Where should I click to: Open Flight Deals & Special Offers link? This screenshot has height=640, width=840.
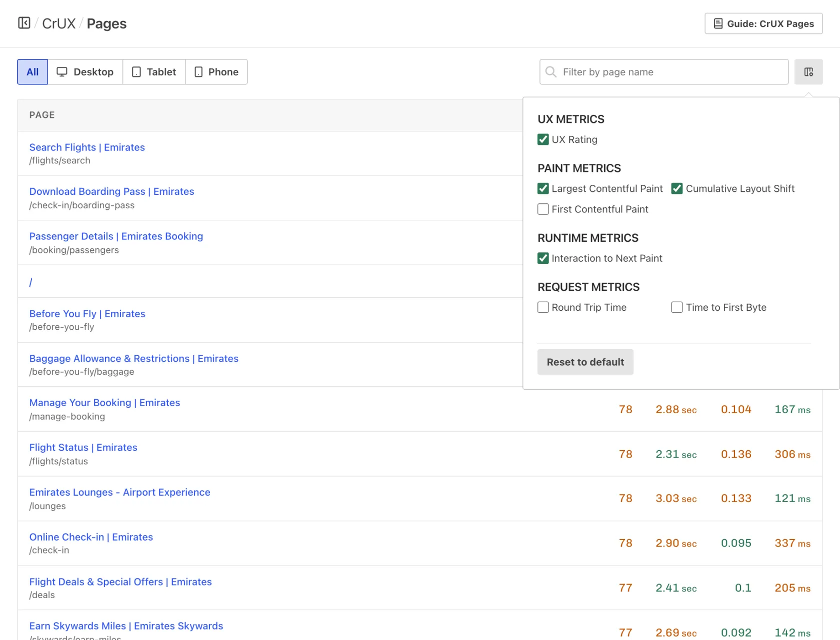pyautogui.click(x=120, y=582)
